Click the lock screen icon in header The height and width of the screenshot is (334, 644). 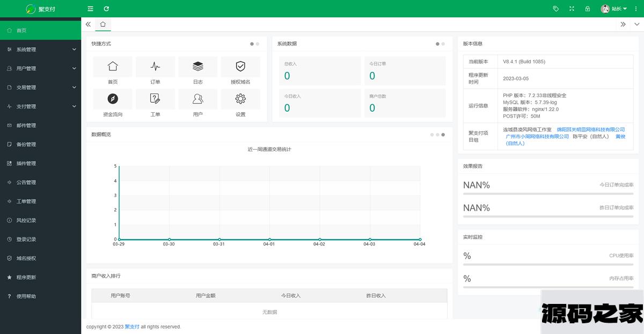point(588,9)
